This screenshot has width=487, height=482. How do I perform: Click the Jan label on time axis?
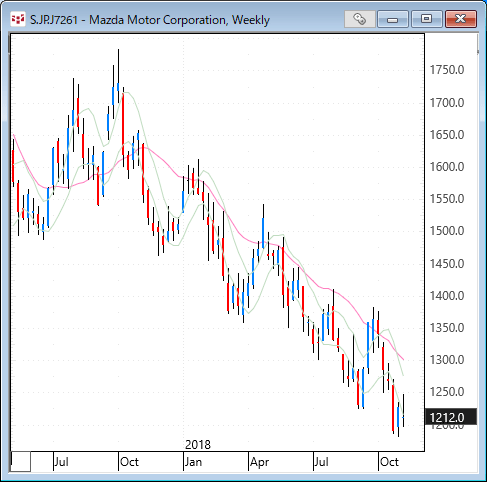point(194,462)
